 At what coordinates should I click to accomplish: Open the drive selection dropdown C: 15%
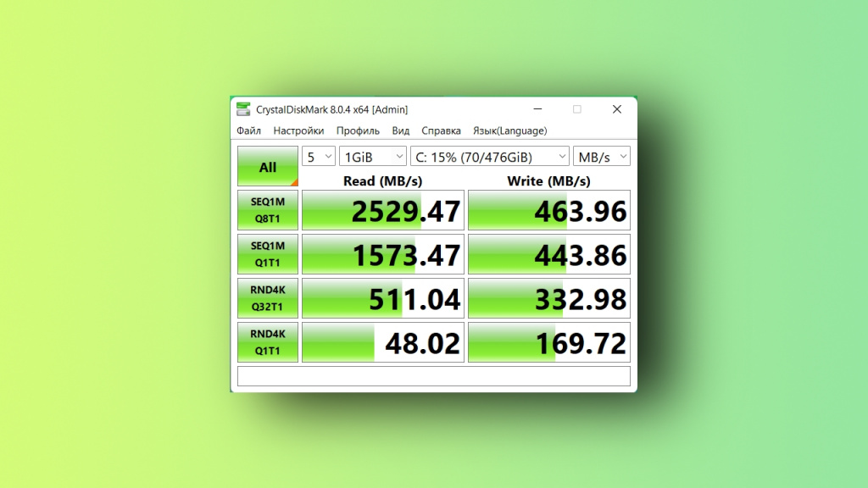[x=489, y=157]
